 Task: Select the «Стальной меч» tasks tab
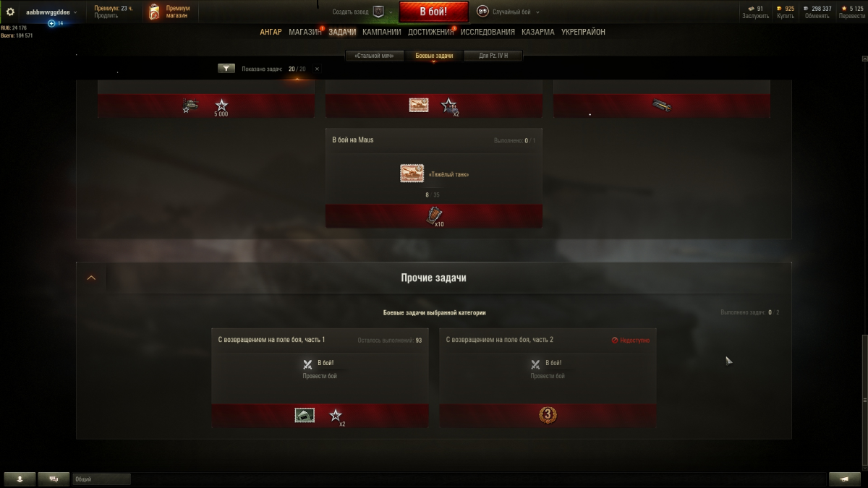coord(374,56)
